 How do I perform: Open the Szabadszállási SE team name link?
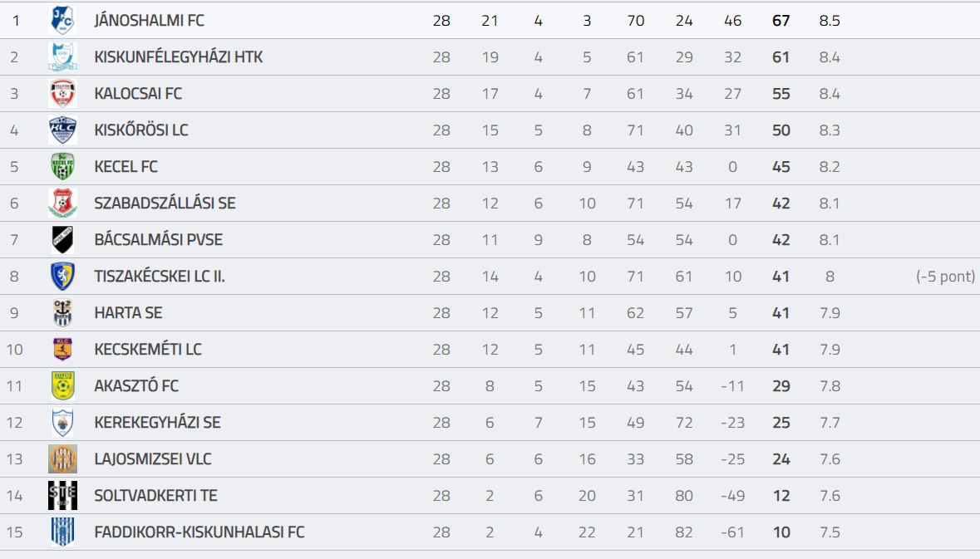(x=165, y=203)
